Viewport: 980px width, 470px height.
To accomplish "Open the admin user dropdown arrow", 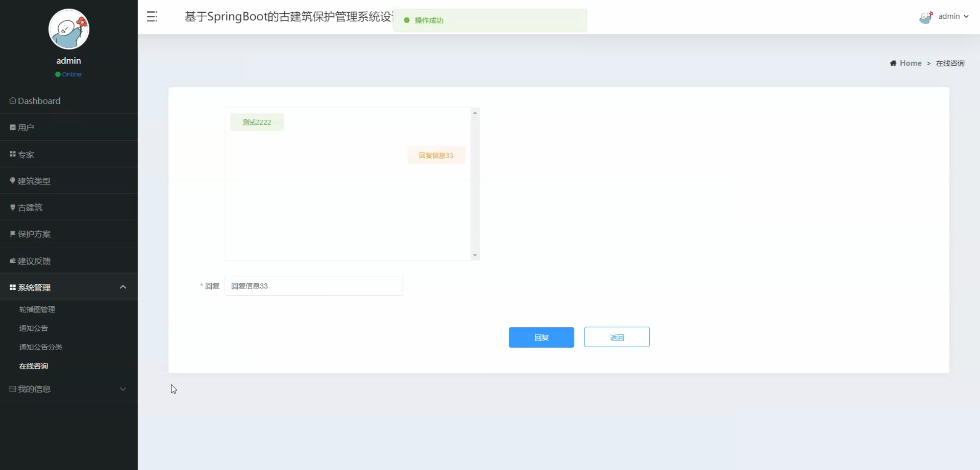I will click(966, 16).
